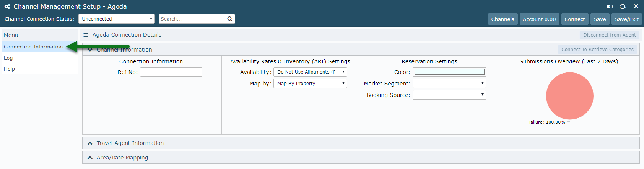Image resolution: width=644 pixels, height=169 pixels.
Task: Open the Booking Source dropdown
Action: tap(449, 95)
